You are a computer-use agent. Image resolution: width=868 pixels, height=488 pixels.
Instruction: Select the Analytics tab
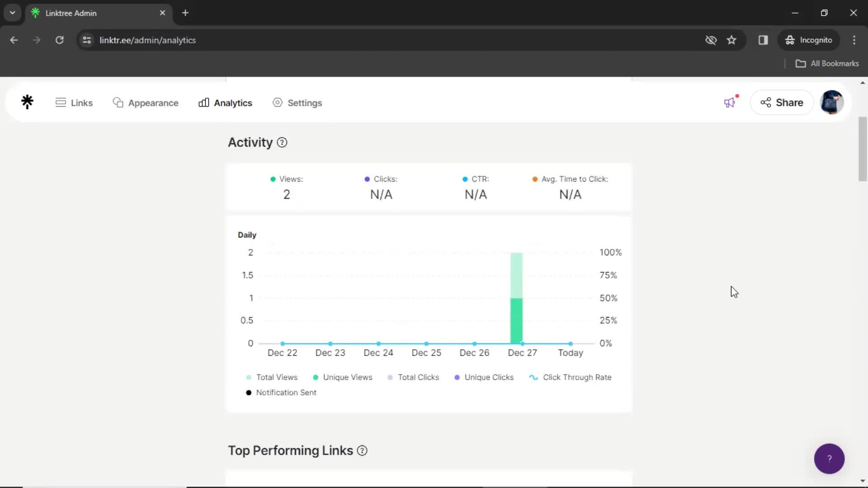[225, 103]
